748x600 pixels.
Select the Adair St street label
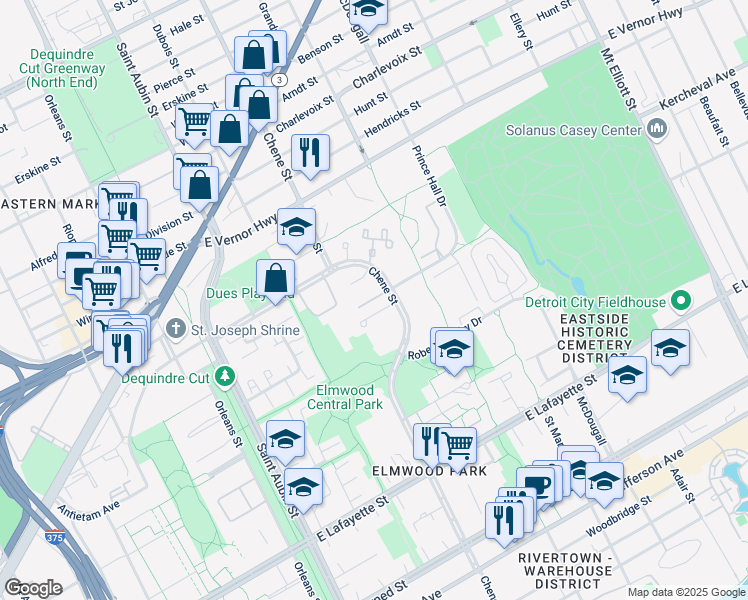click(683, 486)
